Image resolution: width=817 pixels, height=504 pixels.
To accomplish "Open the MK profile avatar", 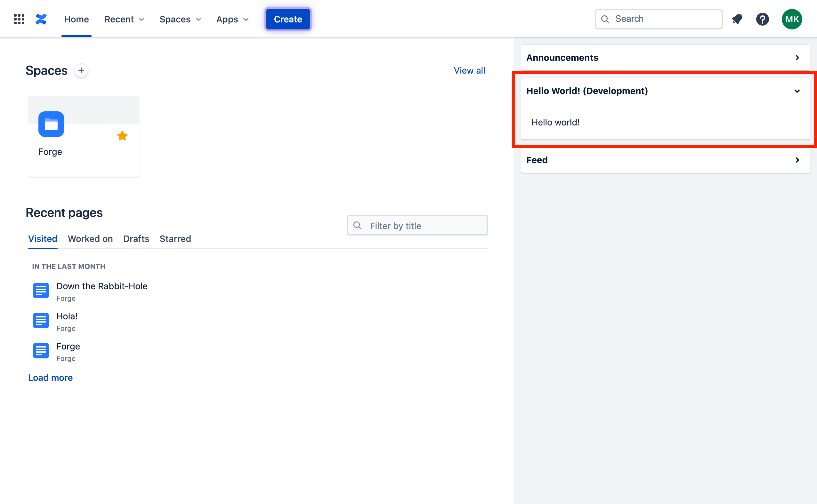I will [792, 19].
